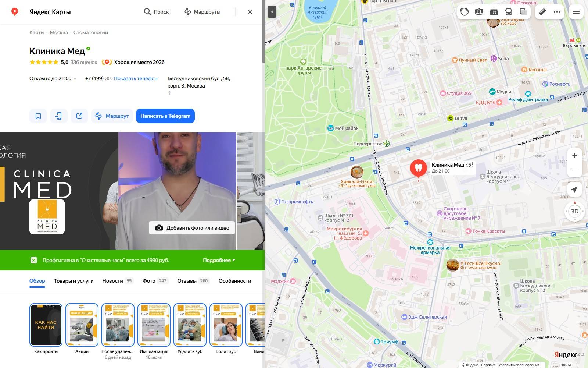This screenshot has height=368, width=588.
Task: Click my location arrow button
Action: point(575,189)
